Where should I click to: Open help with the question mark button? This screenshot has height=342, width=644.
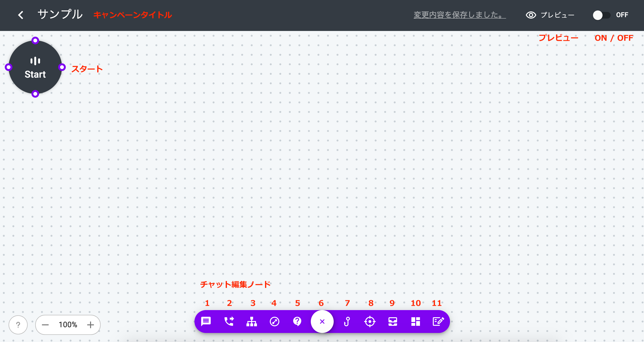18,325
